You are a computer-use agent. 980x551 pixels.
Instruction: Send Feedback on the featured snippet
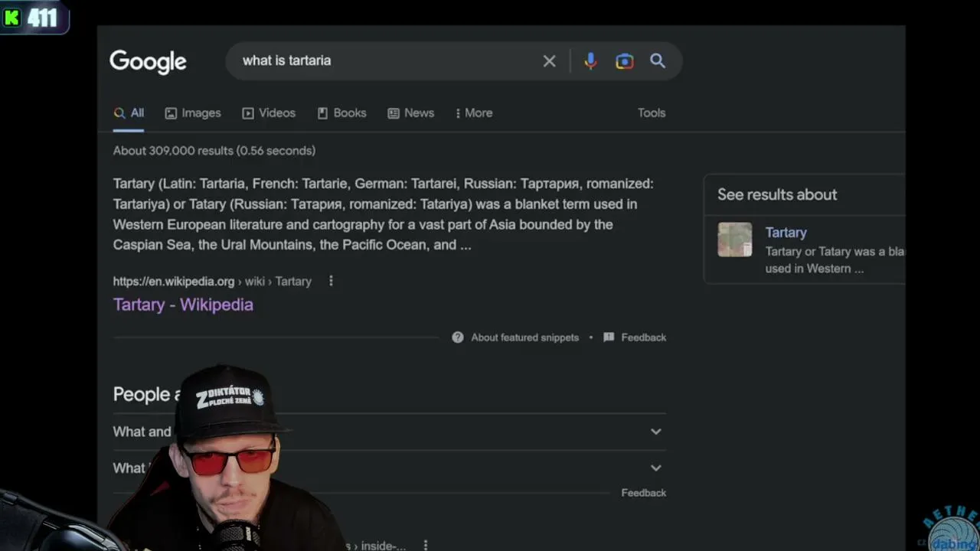pos(635,337)
